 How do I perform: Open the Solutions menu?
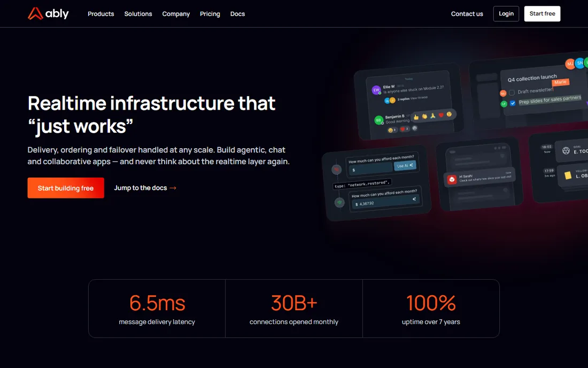pos(138,14)
